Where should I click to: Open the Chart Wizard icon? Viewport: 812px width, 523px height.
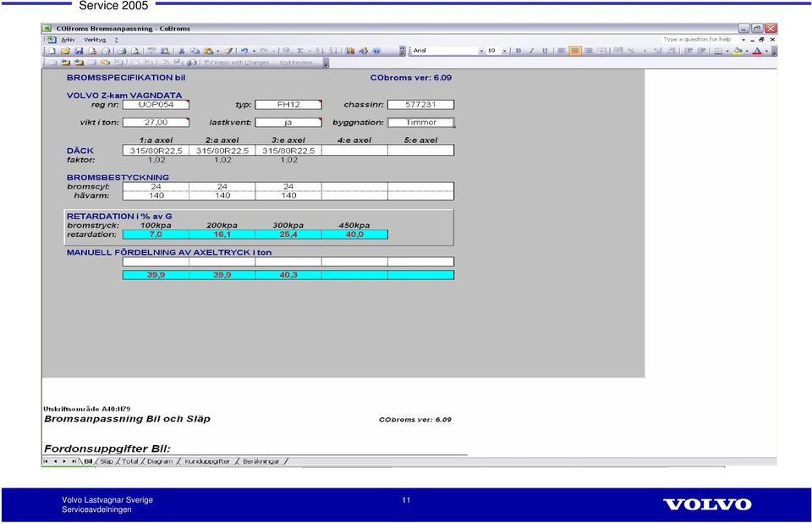tap(350, 51)
